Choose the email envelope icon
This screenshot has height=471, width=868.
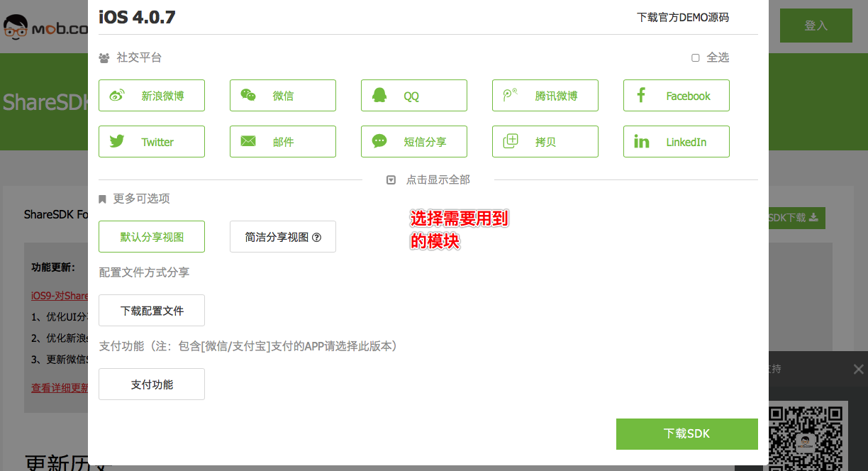pyautogui.click(x=248, y=142)
